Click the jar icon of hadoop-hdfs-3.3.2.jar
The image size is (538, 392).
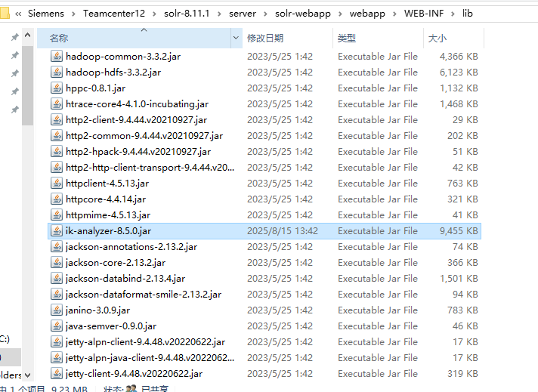57,72
